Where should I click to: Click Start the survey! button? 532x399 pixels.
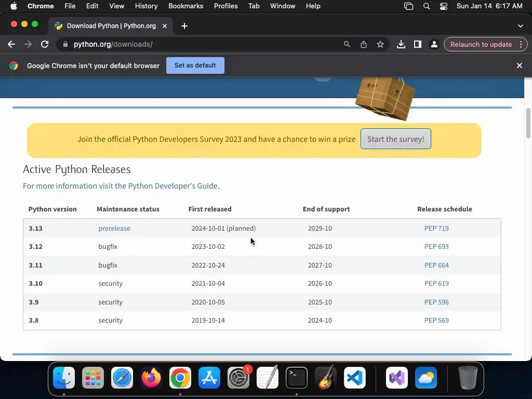pyautogui.click(x=395, y=139)
